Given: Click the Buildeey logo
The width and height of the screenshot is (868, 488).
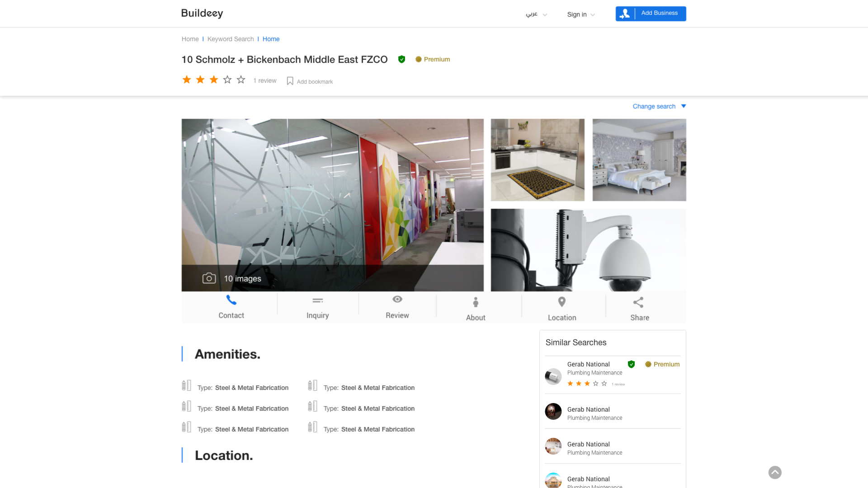Looking at the screenshot, I should pos(202,13).
